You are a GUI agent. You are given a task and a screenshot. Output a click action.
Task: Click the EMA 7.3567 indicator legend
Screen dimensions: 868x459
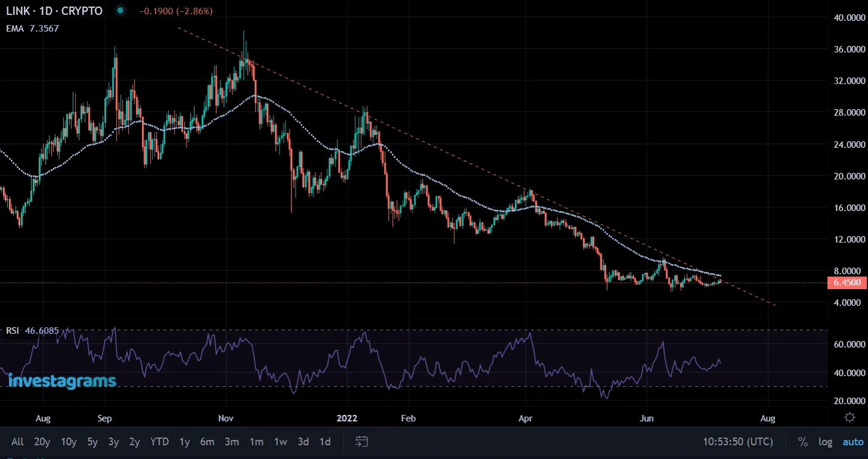pos(32,28)
